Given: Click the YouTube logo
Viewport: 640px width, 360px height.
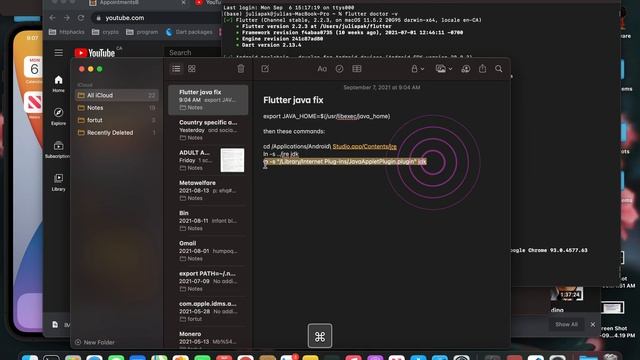Looking at the screenshot, I should [95, 53].
